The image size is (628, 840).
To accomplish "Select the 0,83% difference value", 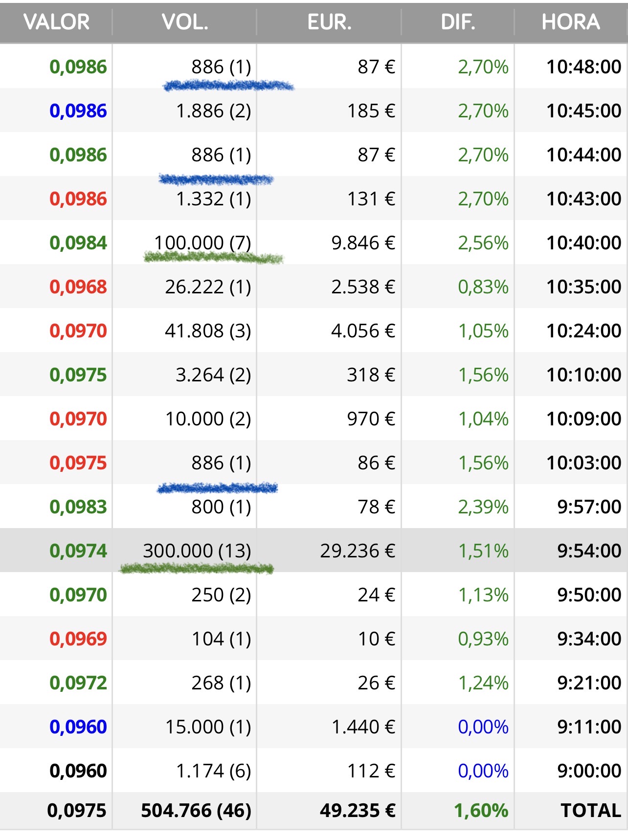I will coord(483,287).
